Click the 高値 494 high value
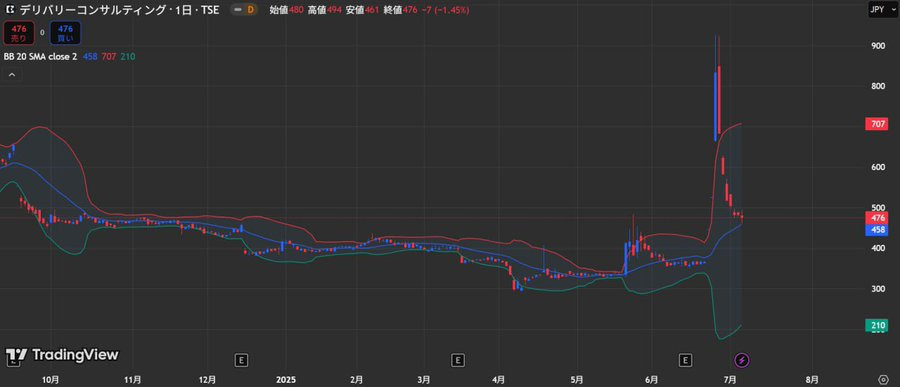The width and height of the screenshot is (900, 387). tap(324, 10)
